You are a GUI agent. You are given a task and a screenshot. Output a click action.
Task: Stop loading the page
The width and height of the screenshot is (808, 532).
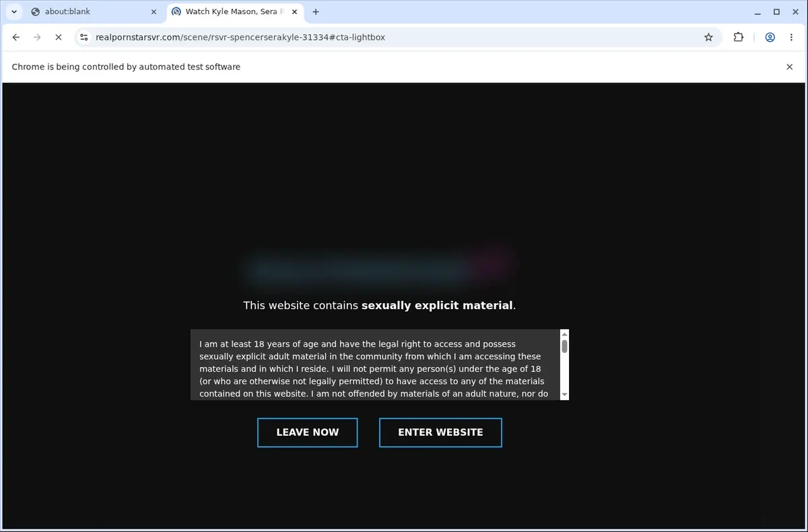coord(59,38)
